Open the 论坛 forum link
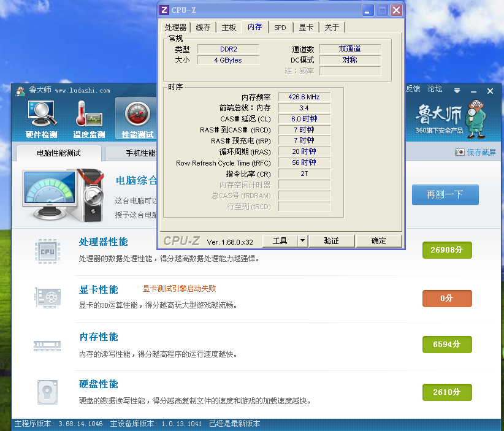The width and height of the screenshot is (504, 431). pos(435,89)
